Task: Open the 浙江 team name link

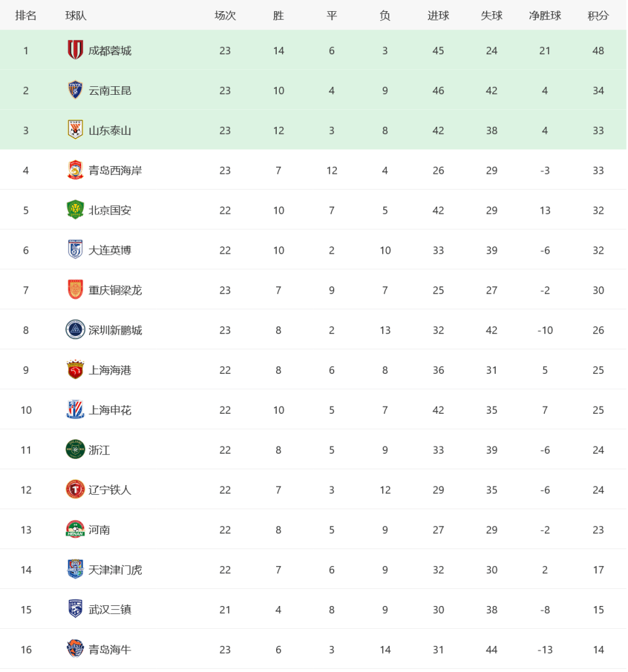Action: coord(99,450)
